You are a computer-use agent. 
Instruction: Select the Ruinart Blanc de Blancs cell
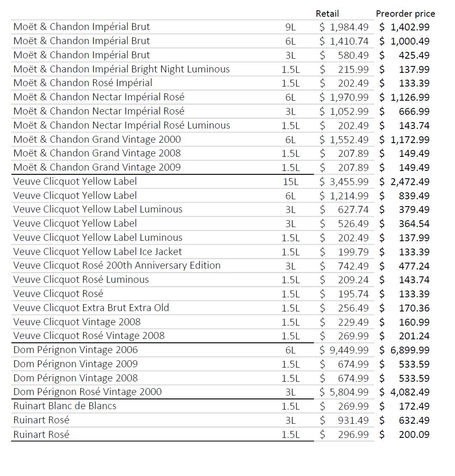[65, 406]
